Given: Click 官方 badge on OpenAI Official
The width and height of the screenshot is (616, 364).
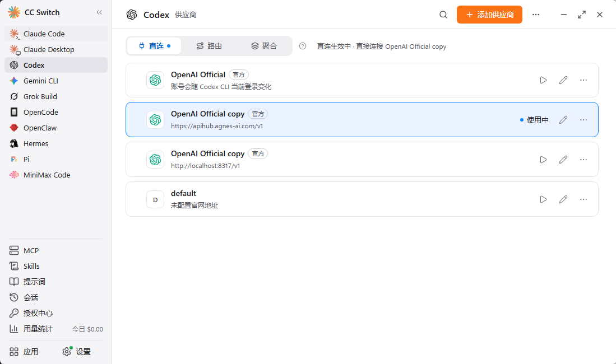Looking at the screenshot, I should point(239,74).
